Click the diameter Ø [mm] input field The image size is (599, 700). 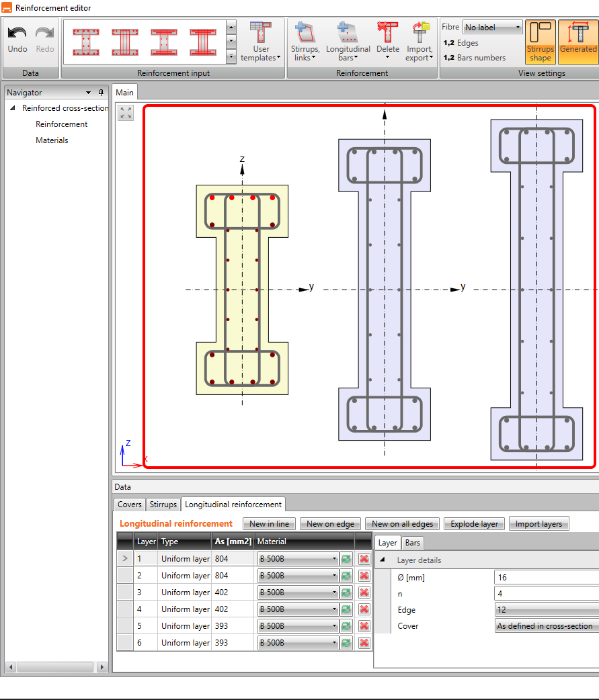546,577
